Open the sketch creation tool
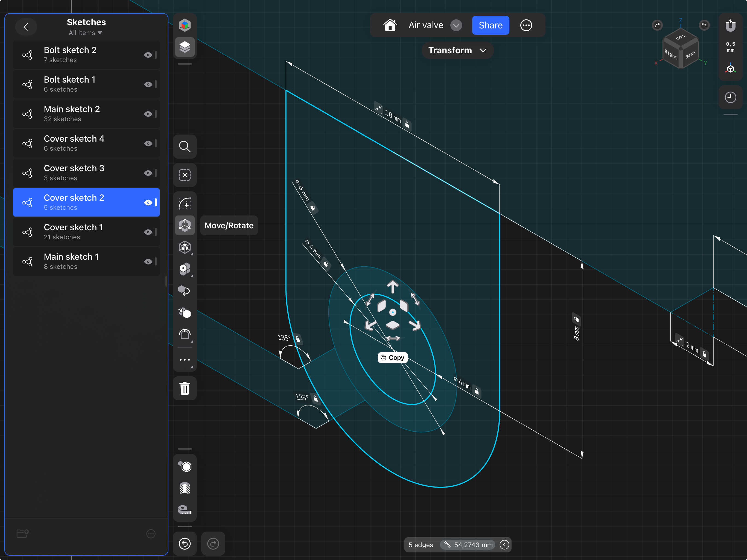 pos(185,203)
